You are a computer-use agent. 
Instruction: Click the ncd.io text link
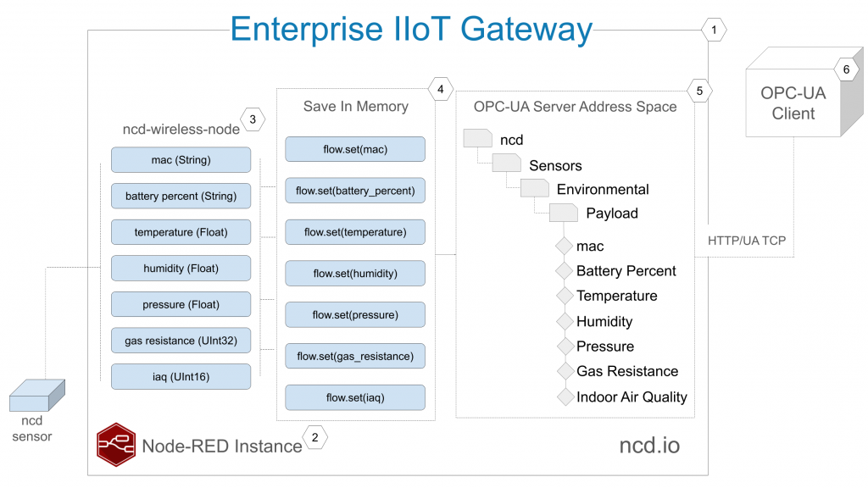point(649,446)
